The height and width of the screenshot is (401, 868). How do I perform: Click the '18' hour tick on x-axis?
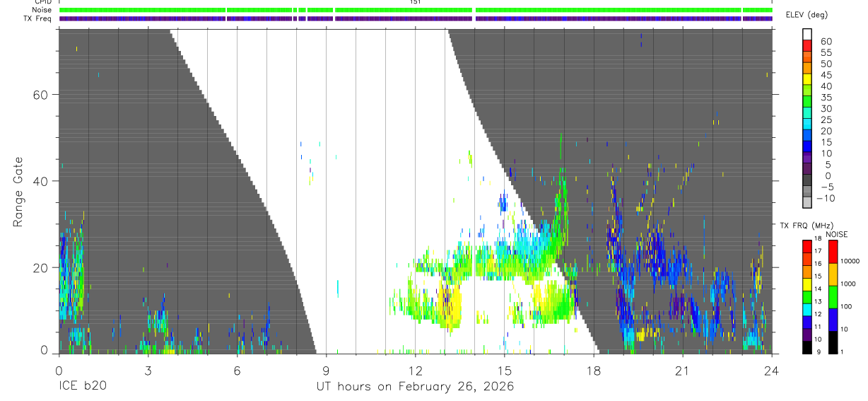click(594, 371)
